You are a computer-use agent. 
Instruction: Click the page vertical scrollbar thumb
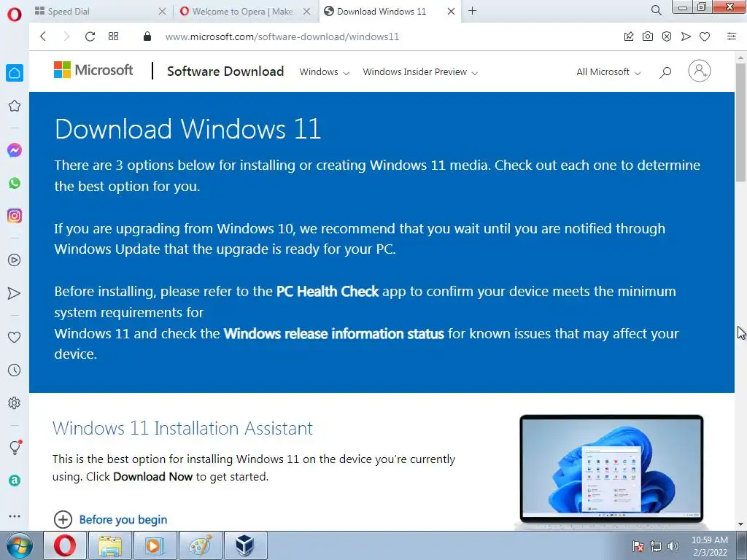[740, 122]
